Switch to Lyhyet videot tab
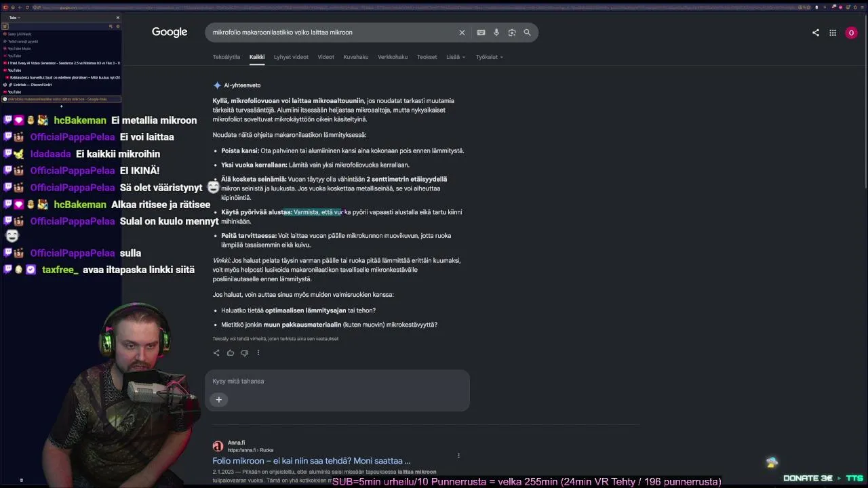This screenshot has height=488, width=868. click(291, 57)
